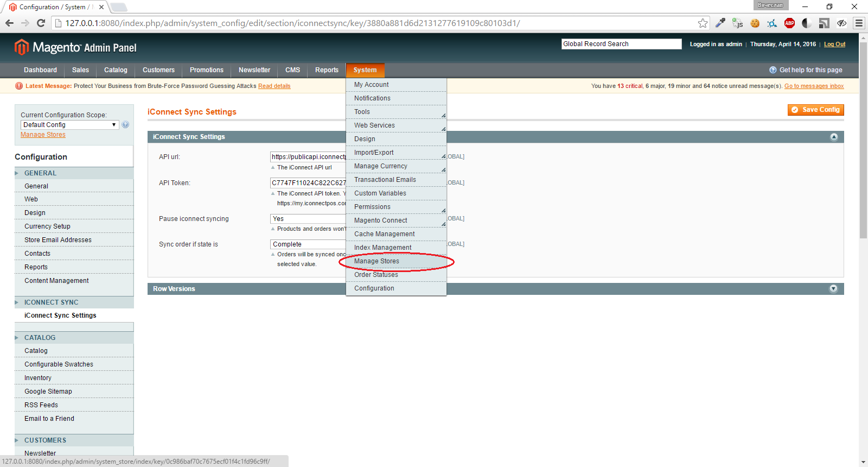Select Cache Management menu entry

(x=396, y=234)
